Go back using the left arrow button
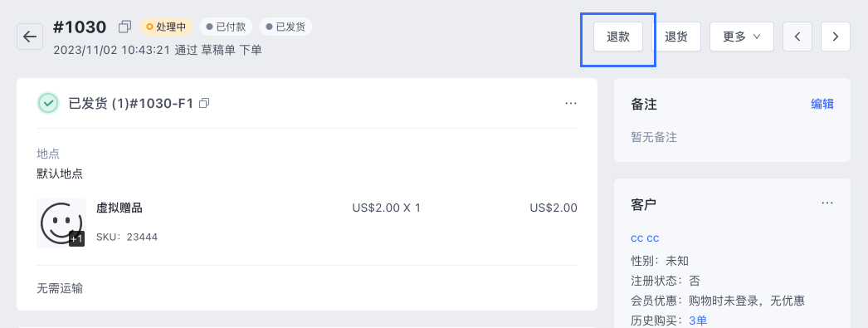Image resolution: width=868 pixels, height=328 pixels. [30, 37]
